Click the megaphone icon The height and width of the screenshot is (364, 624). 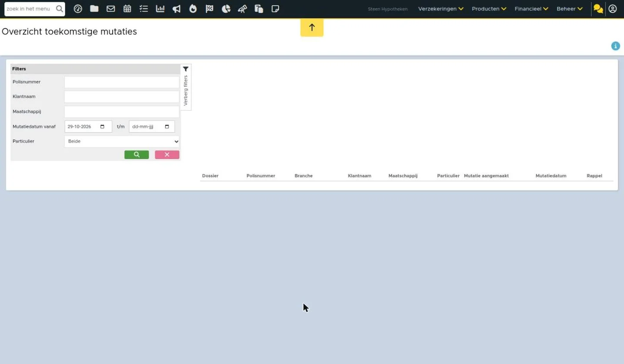pos(177,9)
